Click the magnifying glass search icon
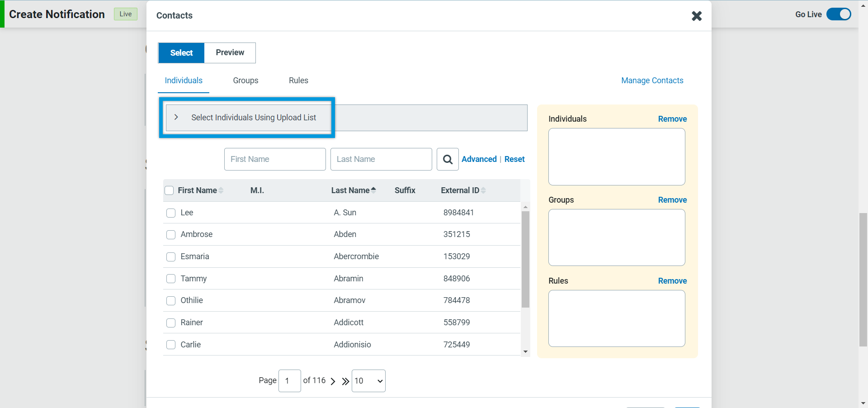The image size is (868, 408). (x=448, y=159)
